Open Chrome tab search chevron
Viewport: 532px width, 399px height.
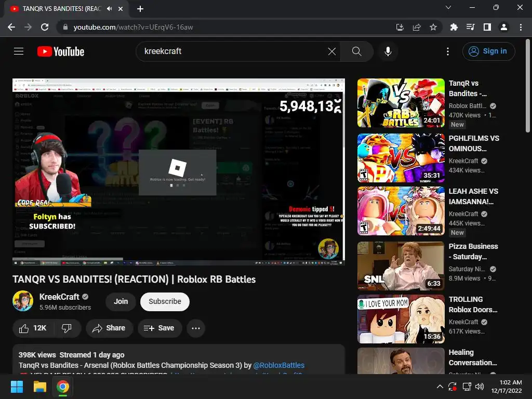coord(448,7)
